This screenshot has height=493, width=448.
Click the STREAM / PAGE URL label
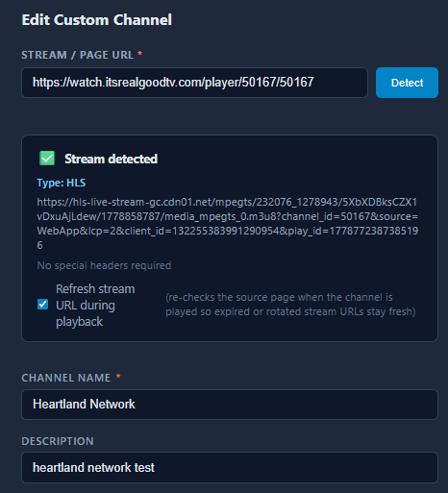[77, 55]
